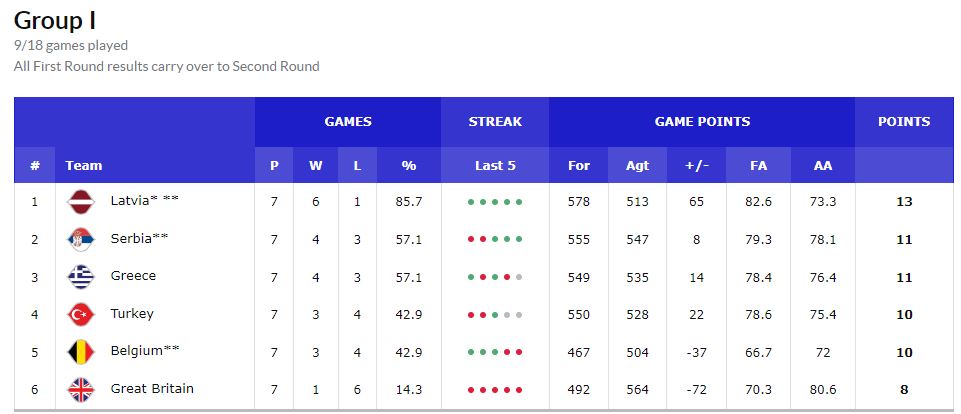
Task: Click the Latvia flag icon
Action: click(x=80, y=202)
